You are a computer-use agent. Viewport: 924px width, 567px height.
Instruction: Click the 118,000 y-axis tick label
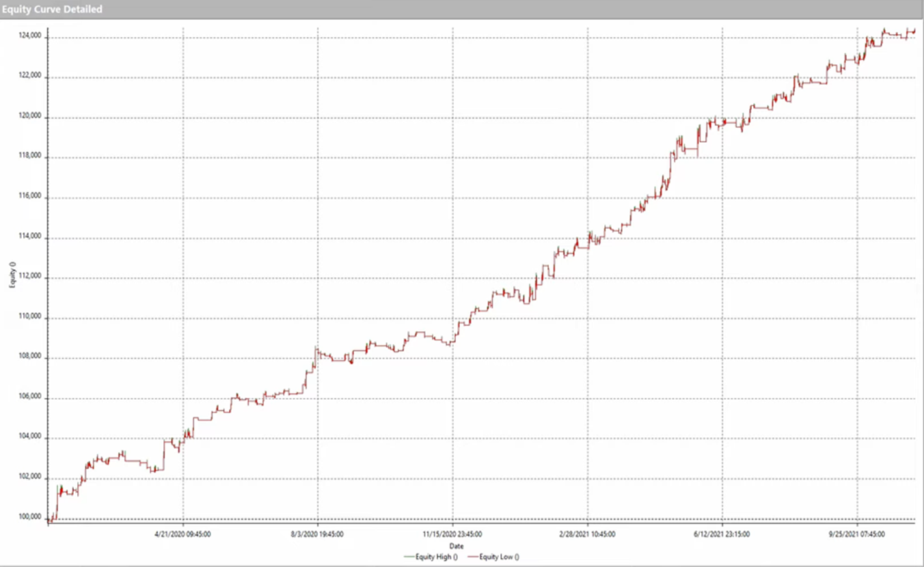click(x=27, y=157)
